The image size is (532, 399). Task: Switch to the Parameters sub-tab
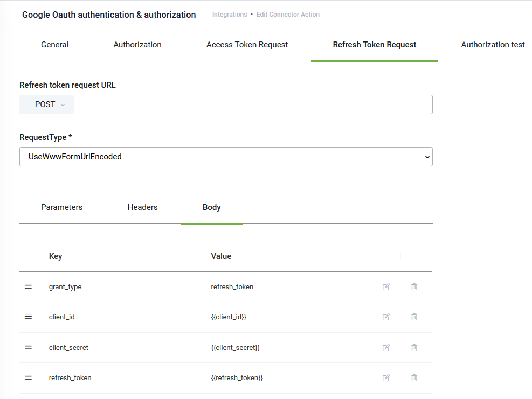click(62, 207)
